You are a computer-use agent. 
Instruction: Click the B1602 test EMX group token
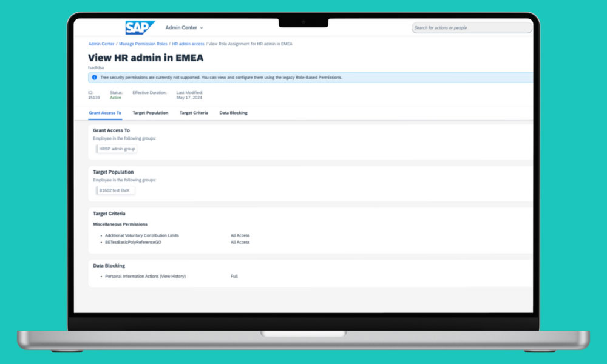(x=115, y=190)
